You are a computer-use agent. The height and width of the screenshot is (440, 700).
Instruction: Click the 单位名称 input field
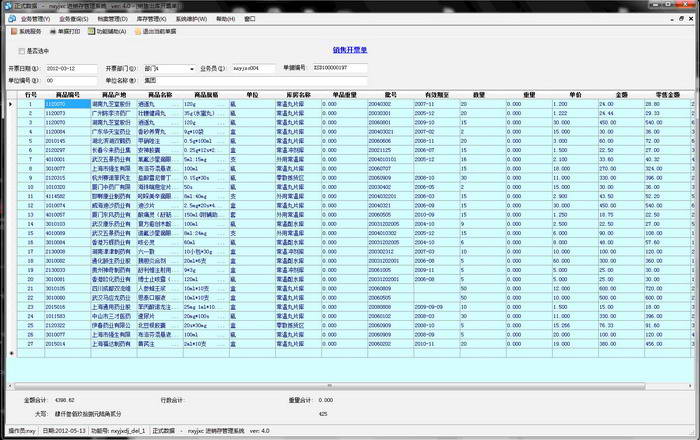255,81
